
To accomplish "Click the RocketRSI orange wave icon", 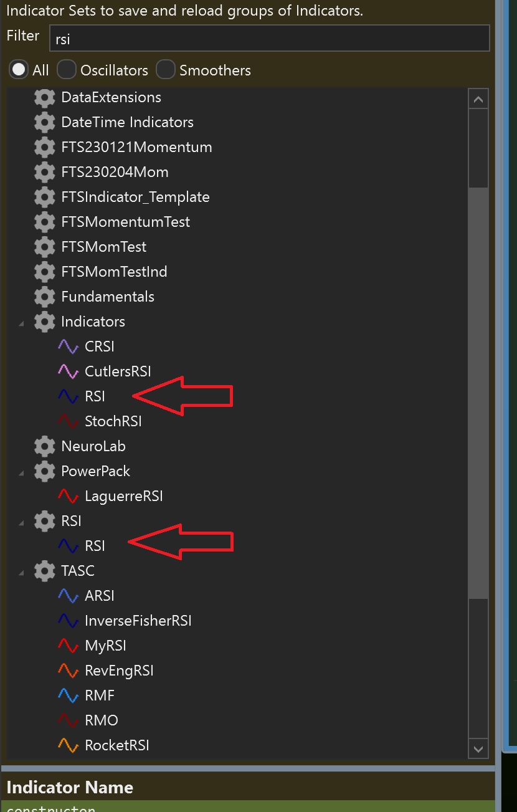I will coord(67,745).
